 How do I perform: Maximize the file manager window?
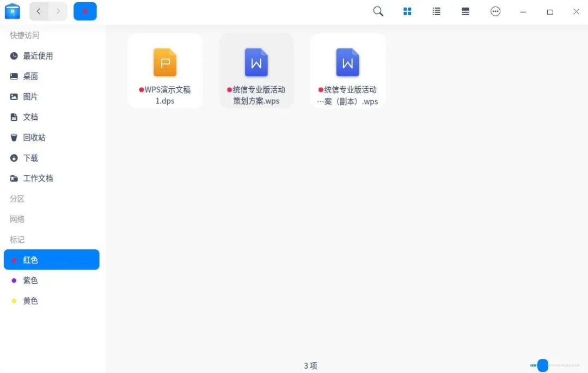click(x=550, y=12)
